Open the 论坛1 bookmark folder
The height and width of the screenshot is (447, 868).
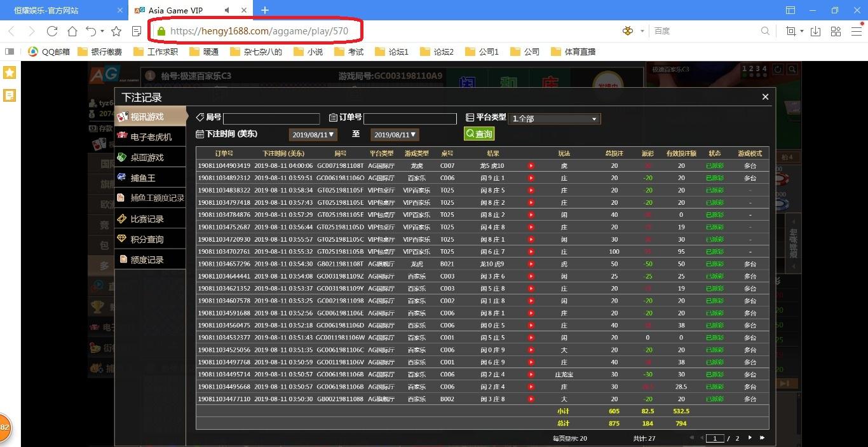point(392,52)
